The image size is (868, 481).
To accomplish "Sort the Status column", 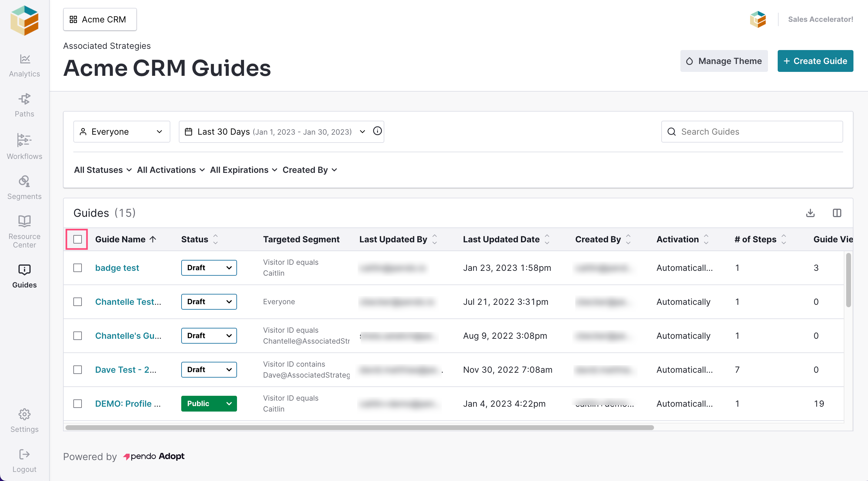I will tap(216, 239).
